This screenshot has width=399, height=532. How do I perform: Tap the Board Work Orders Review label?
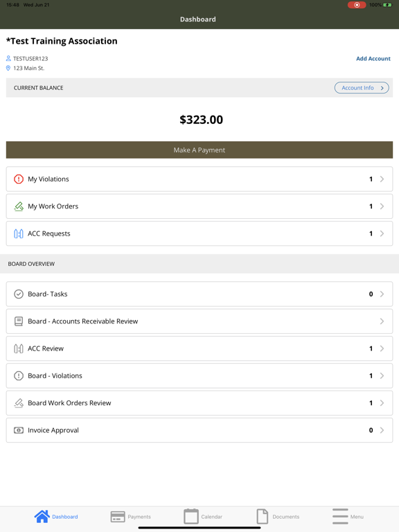coord(69,403)
